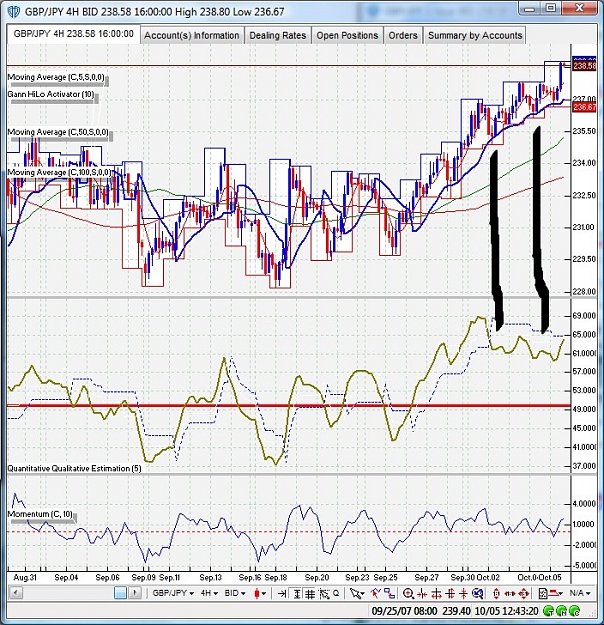This screenshot has height=625, width=604.
Task: Click the horizontal auto-scale red arrows icon
Action: [x=510, y=594]
